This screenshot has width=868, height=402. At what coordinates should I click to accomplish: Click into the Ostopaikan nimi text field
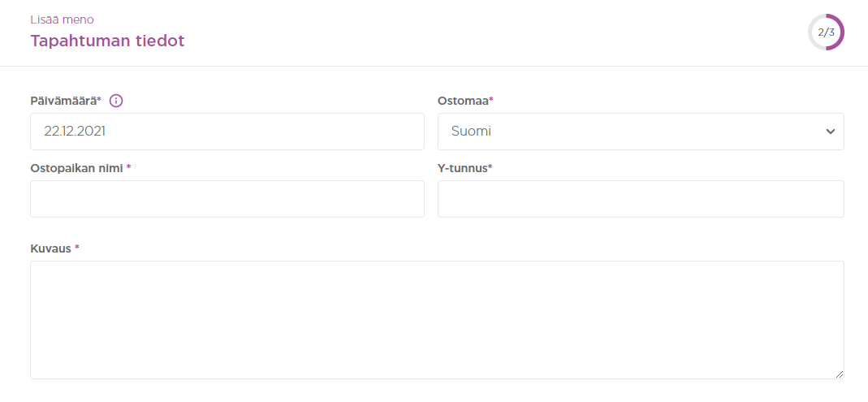point(227,199)
